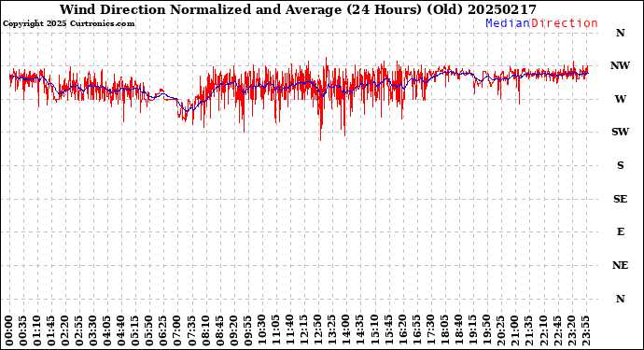Click the NW axis label

pos(620,65)
